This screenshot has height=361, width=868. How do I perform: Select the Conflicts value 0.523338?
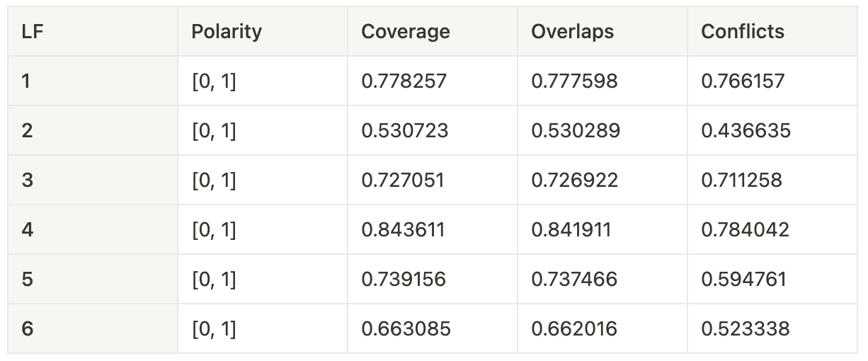click(746, 329)
